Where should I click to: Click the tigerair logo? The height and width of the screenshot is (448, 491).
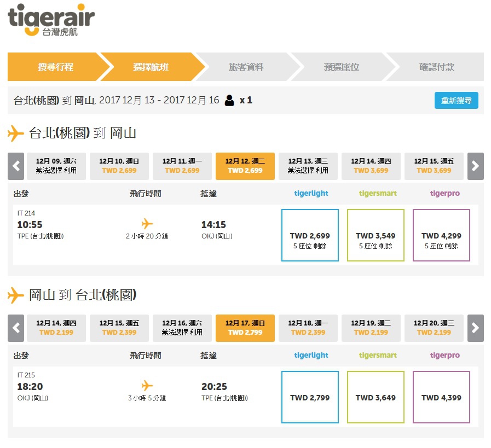[x=51, y=20]
